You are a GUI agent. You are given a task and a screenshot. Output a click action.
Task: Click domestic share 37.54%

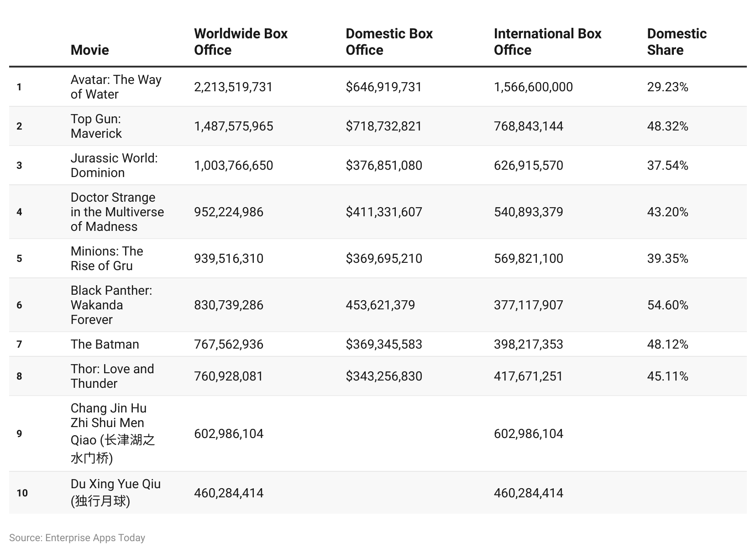click(667, 165)
